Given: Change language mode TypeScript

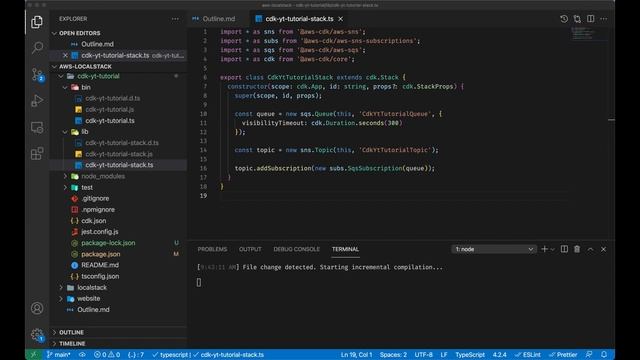Looking at the screenshot, I should pos(470,355).
